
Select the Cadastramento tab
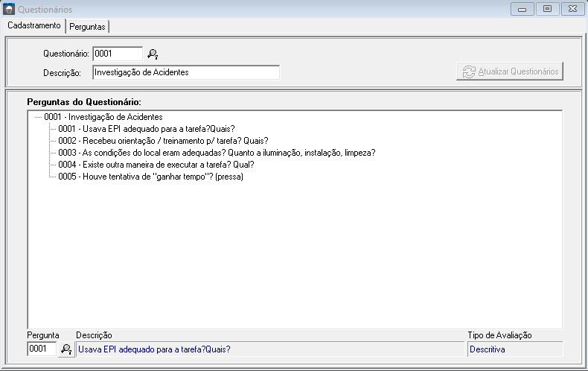33,25
